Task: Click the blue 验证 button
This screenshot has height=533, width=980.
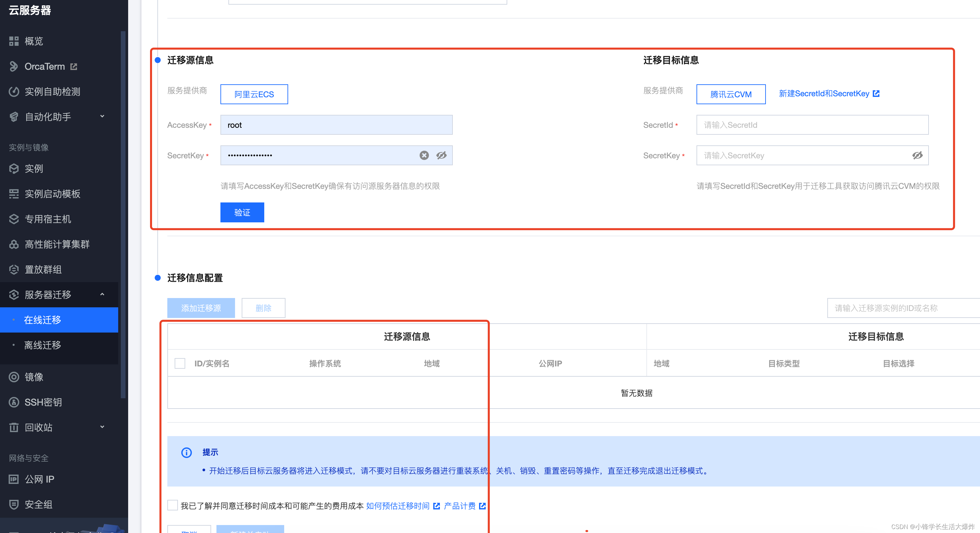Action: pos(242,212)
